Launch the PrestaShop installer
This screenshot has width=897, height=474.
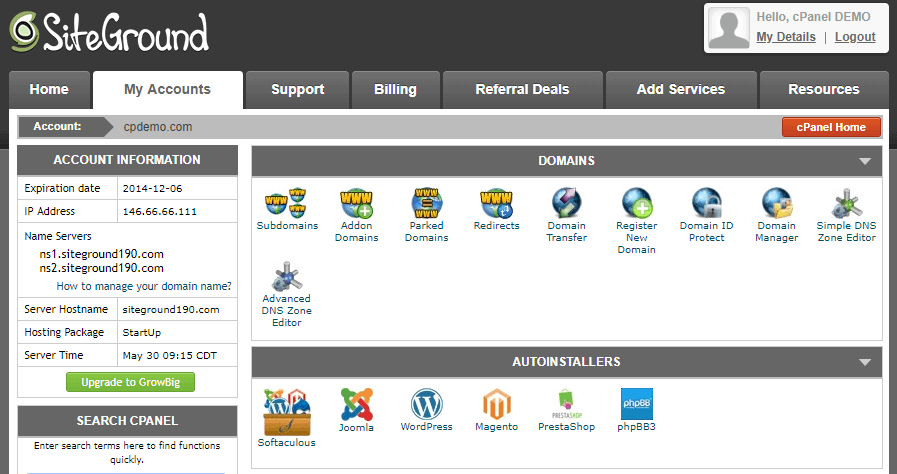click(566, 410)
